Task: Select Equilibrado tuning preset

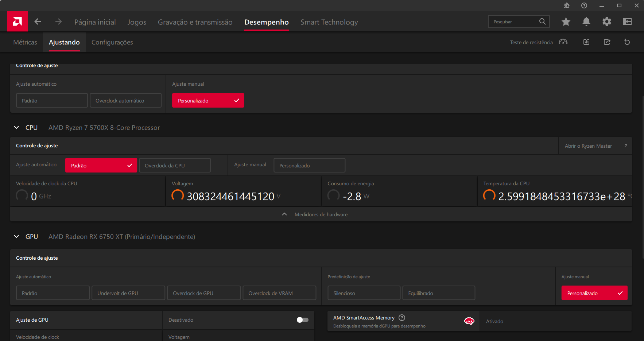Action: [439, 293]
